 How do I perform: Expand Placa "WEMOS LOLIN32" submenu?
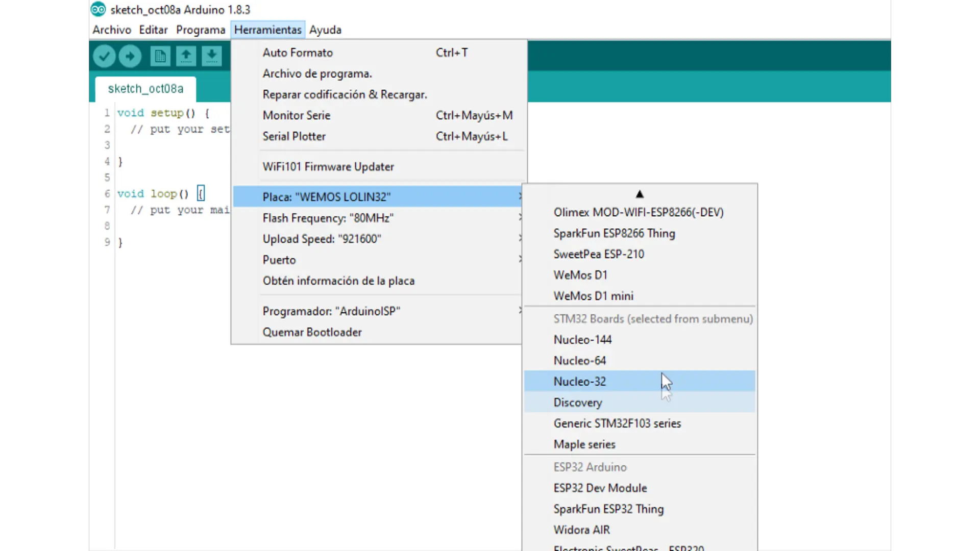(378, 197)
